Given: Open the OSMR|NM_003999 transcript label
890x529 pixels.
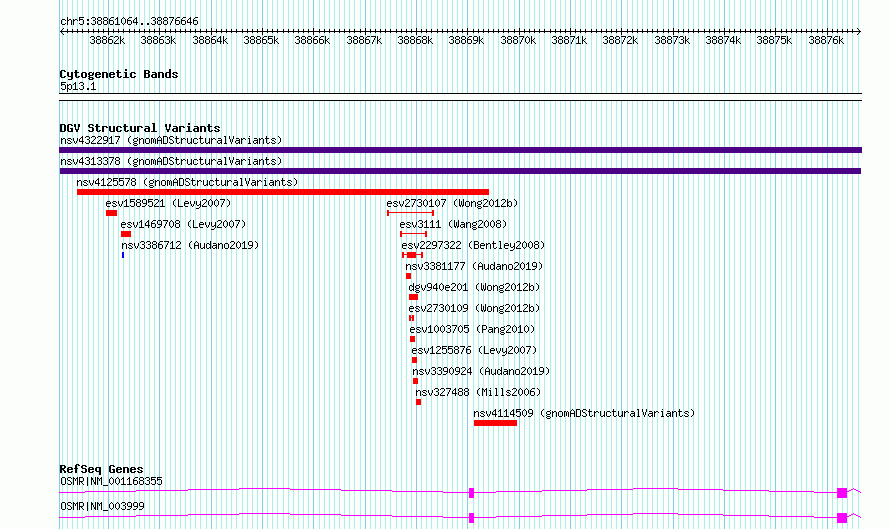Looking at the screenshot, I should (102, 506).
